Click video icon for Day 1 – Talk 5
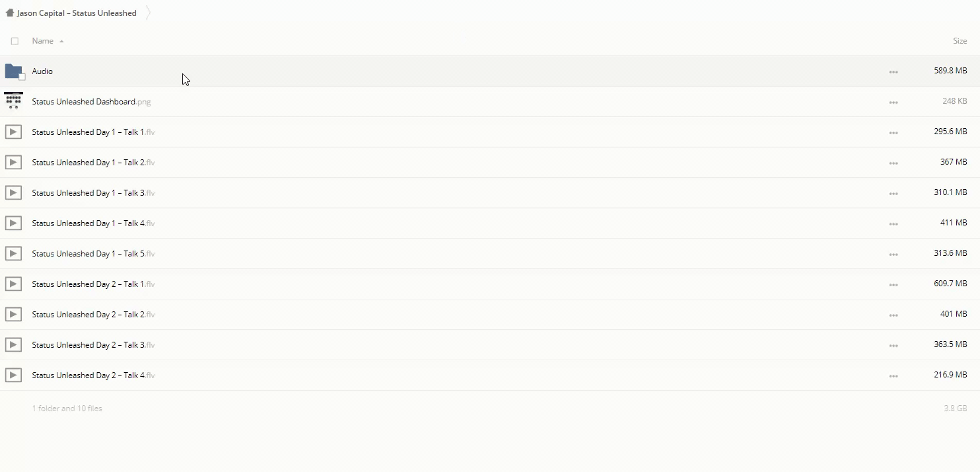The height and width of the screenshot is (472, 980). (x=13, y=254)
